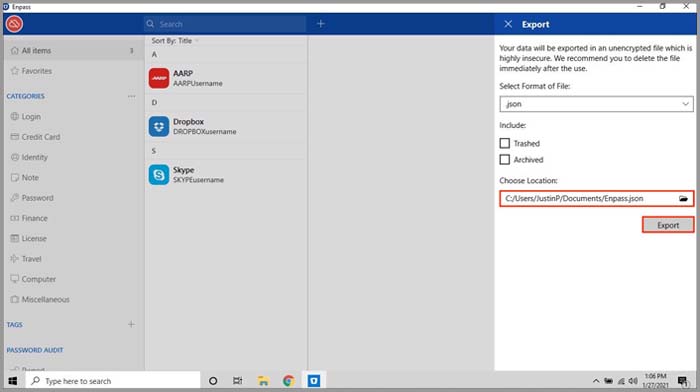Click the AARPUsername text
700x392 pixels.
(x=198, y=83)
